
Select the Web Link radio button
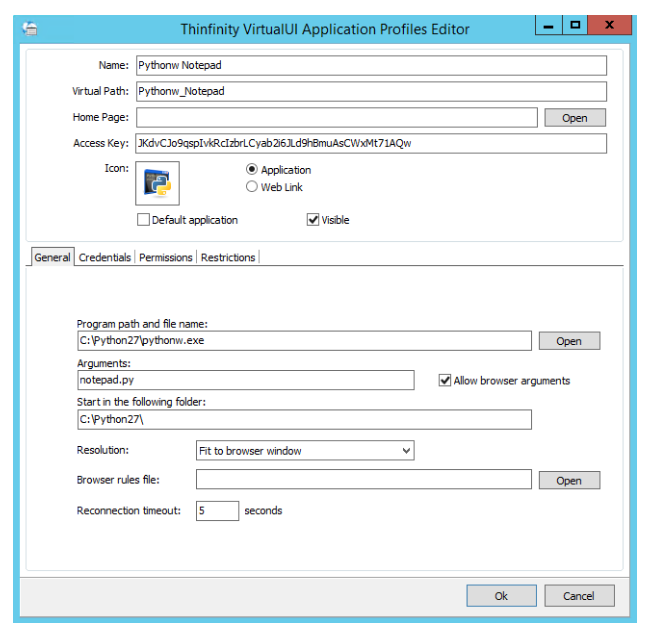tap(252, 187)
